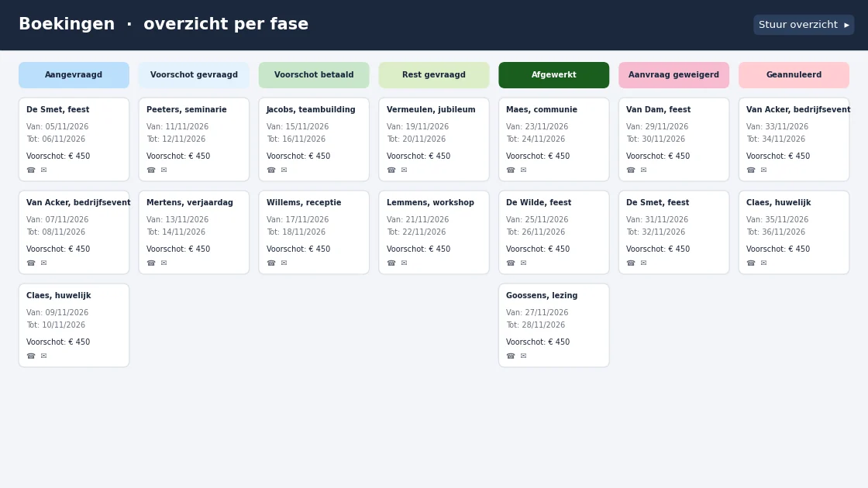This screenshot has width=868, height=488.
Task: Click Voorschot € 450 on Maes, communie card
Action: pos(538,156)
